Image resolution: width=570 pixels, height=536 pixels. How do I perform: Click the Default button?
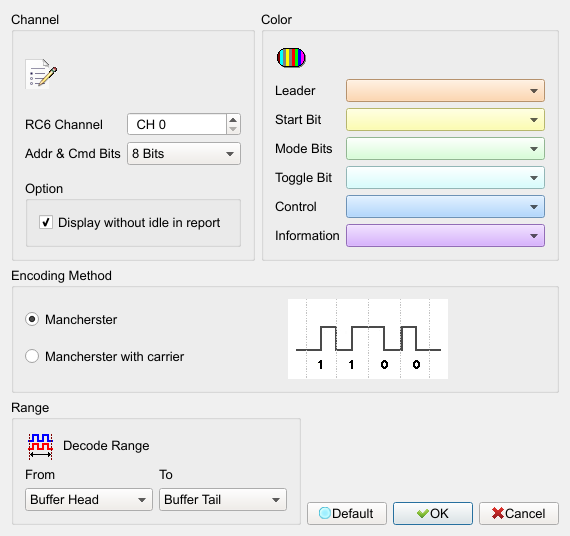pos(347,513)
